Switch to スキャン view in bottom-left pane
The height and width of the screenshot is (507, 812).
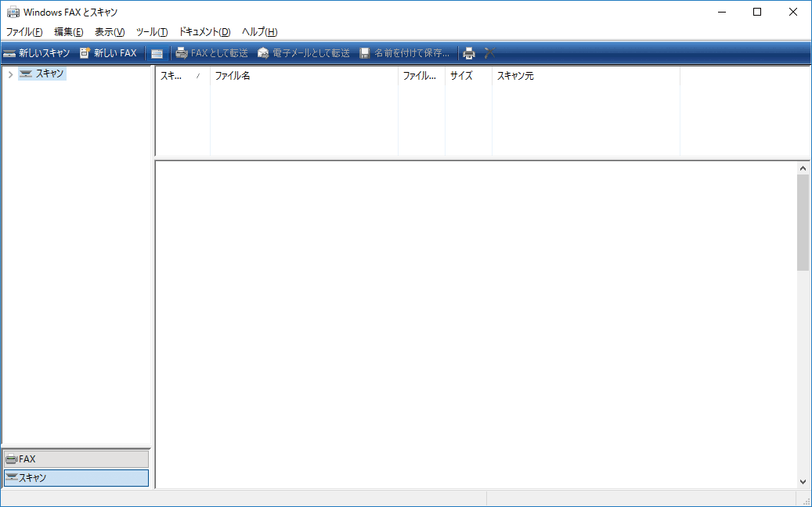76,477
